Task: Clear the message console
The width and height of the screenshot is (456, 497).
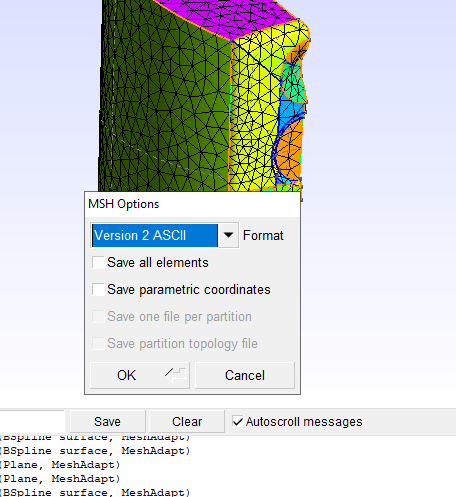Action: point(187,422)
